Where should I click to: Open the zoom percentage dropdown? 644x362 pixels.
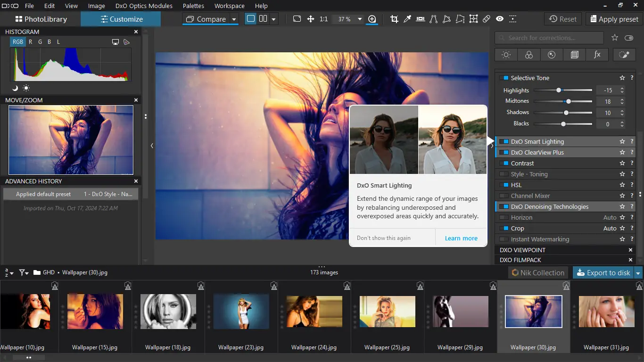[x=360, y=19]
